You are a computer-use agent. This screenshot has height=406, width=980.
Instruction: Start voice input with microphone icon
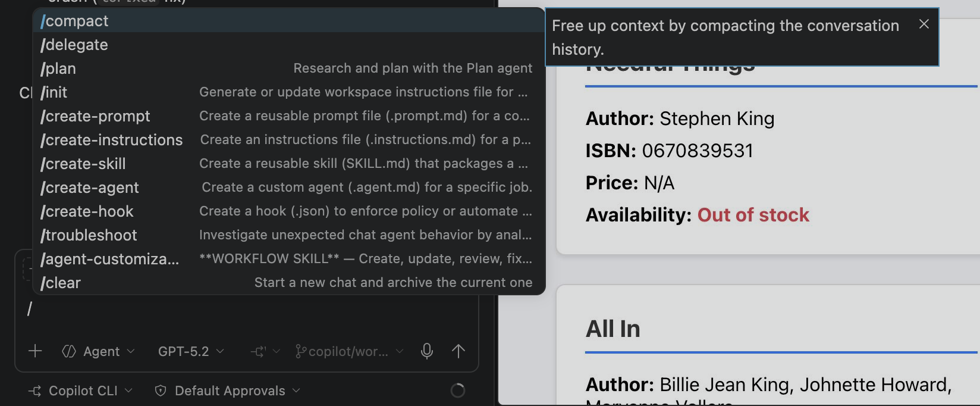[427, 351]
